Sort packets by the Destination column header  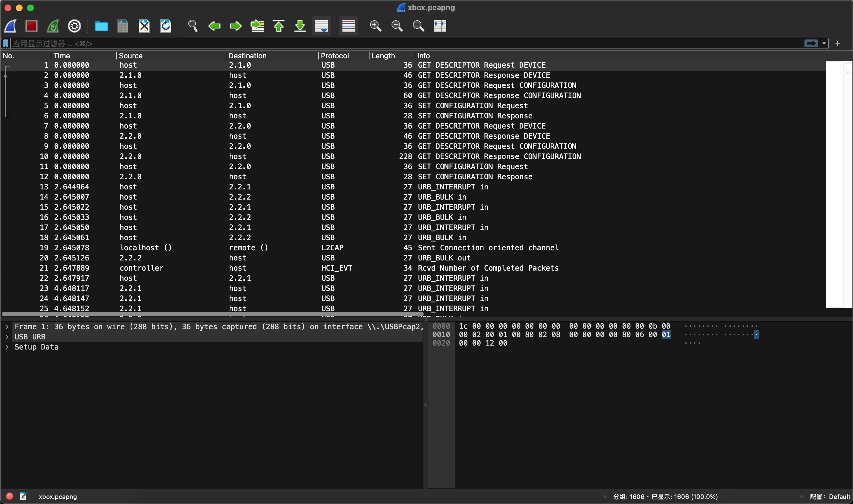click(x=272, y=56)
